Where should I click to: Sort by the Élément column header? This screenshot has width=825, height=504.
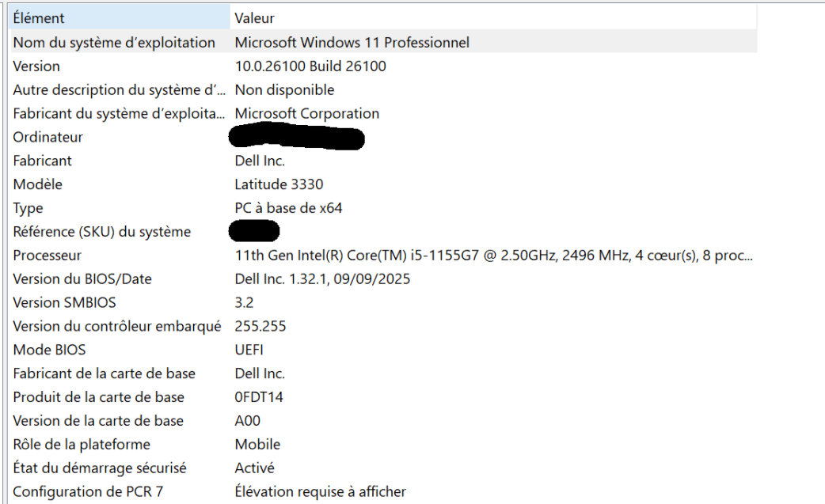point(120,17)
